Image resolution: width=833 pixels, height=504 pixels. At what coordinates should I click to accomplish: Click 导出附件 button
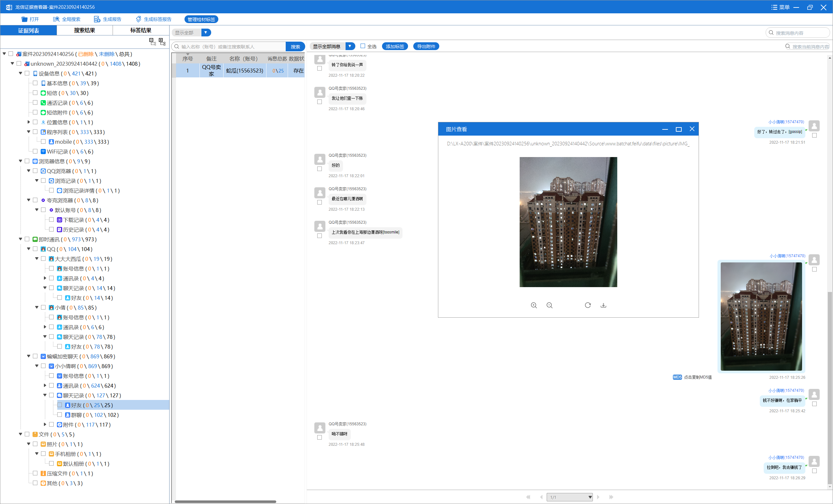click(x=426, y=46)
